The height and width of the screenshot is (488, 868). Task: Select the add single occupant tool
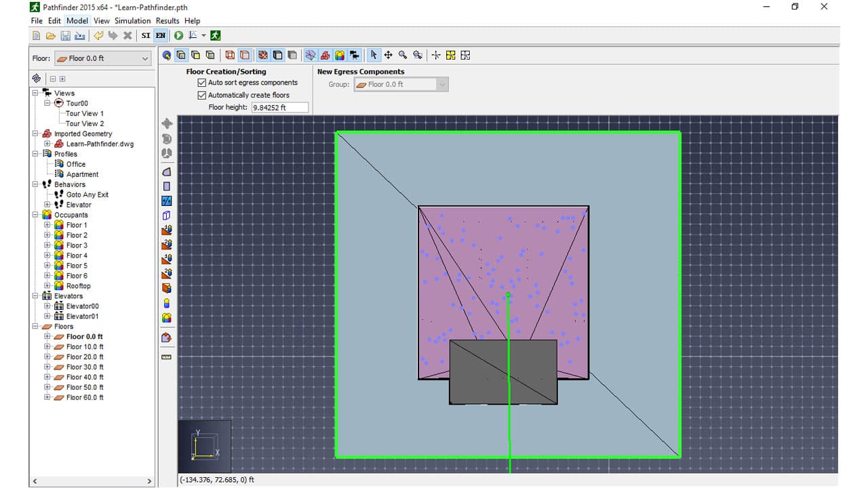coord(167,304)
